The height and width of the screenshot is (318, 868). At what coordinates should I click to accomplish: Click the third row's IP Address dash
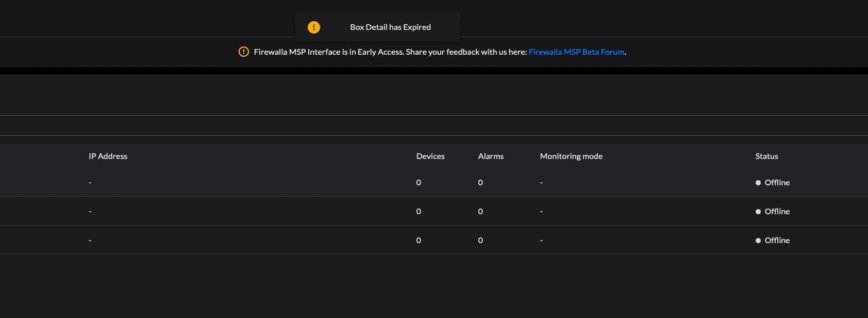[x=90, y=241]
